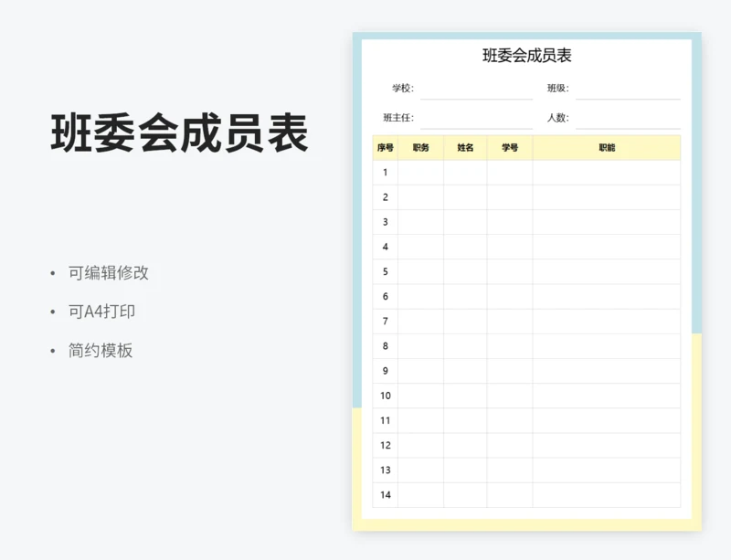Screen dimensions: 731x560
Task: Click the blank line after 班级:
Action: click(x=628, y=90)
